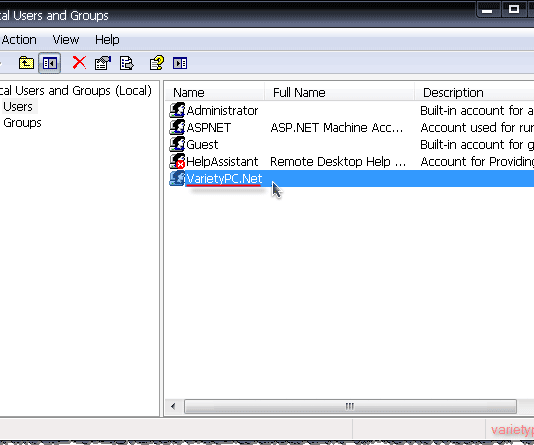Open the Help menu
Viewport: 534px width, 445px height.
pos(107,40)
